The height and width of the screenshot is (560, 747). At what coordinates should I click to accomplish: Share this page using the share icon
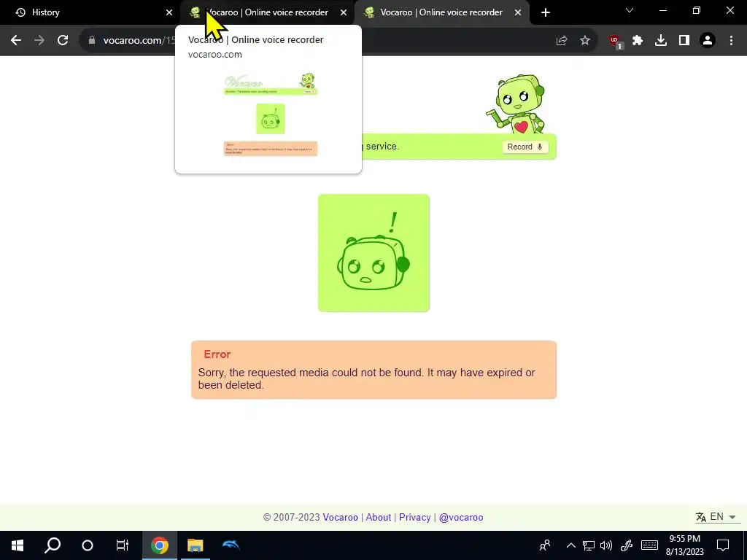pyautogui.click(x=562, y=41)
